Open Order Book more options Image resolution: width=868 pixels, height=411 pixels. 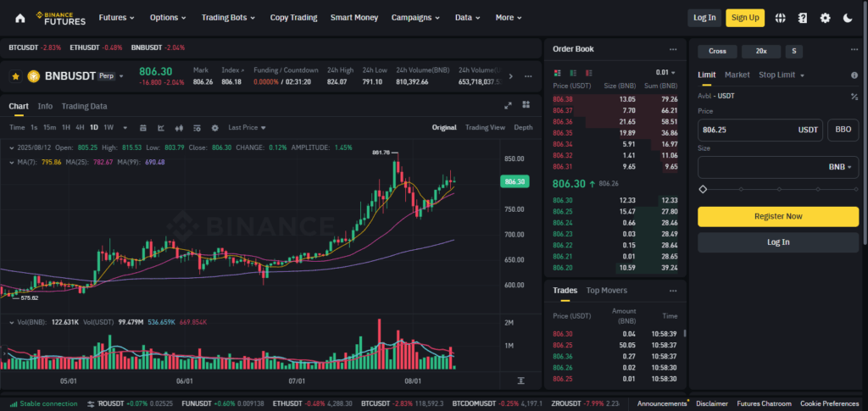(672, 49)
